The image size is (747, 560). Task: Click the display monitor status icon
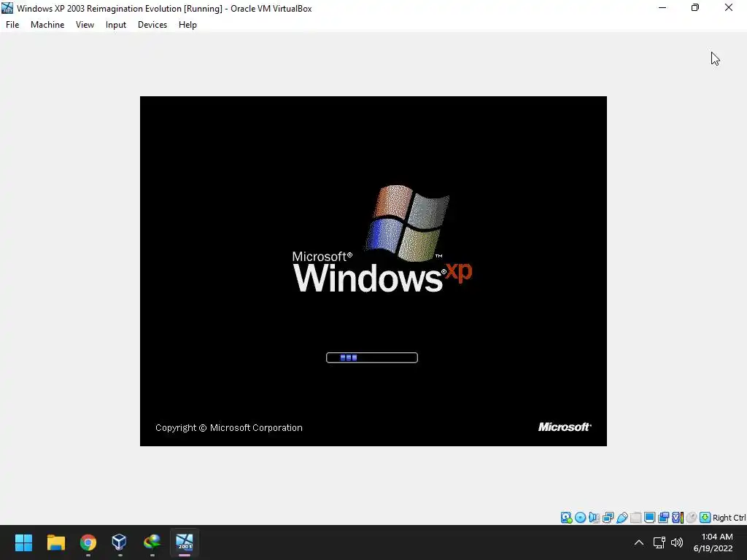tap(649, 518)
